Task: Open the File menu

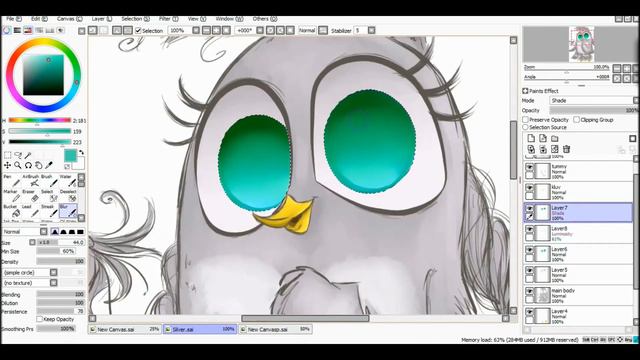Action: point(13,19)
